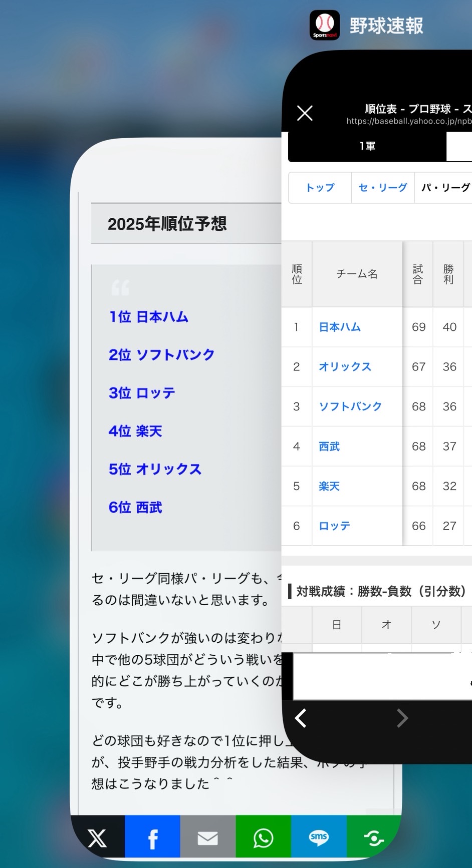Select the 1軍 tab

pyautogui.click(x=367, y=146)
